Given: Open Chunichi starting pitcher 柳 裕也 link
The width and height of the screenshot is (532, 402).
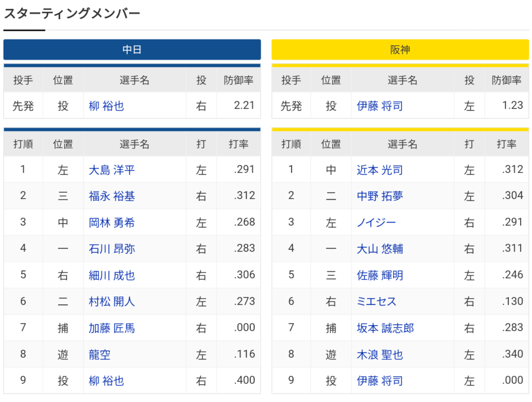Looking at the screenshot, I should [106, 106].
